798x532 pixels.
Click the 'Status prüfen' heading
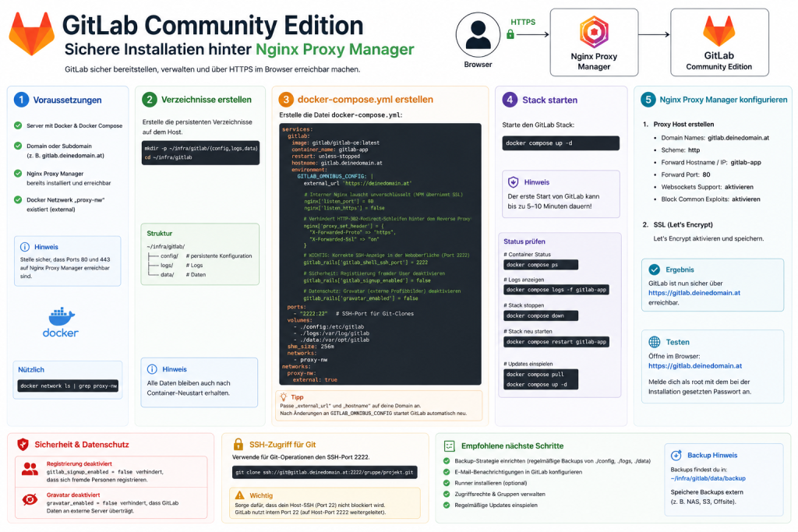tap(524, 241)
